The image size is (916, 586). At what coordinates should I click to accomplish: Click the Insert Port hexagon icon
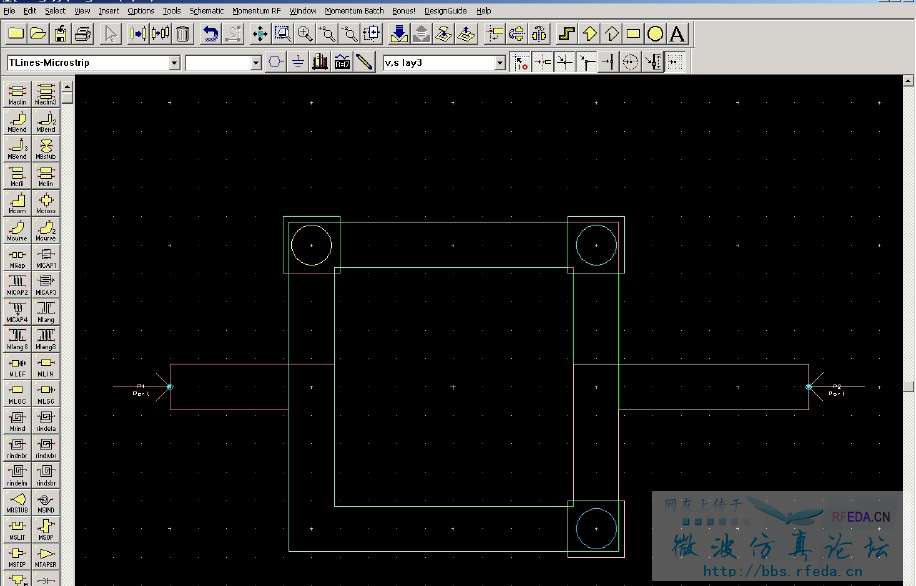point(275,62)
